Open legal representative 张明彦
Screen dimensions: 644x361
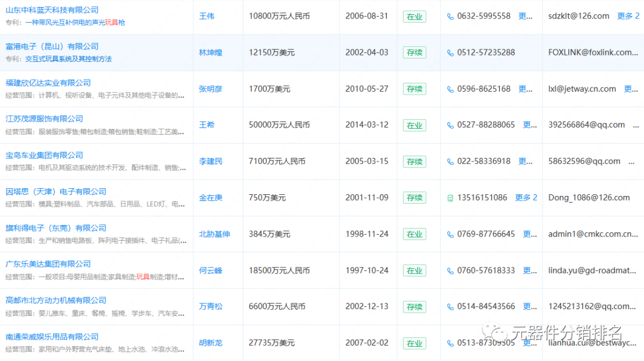(x=210, y=89)
